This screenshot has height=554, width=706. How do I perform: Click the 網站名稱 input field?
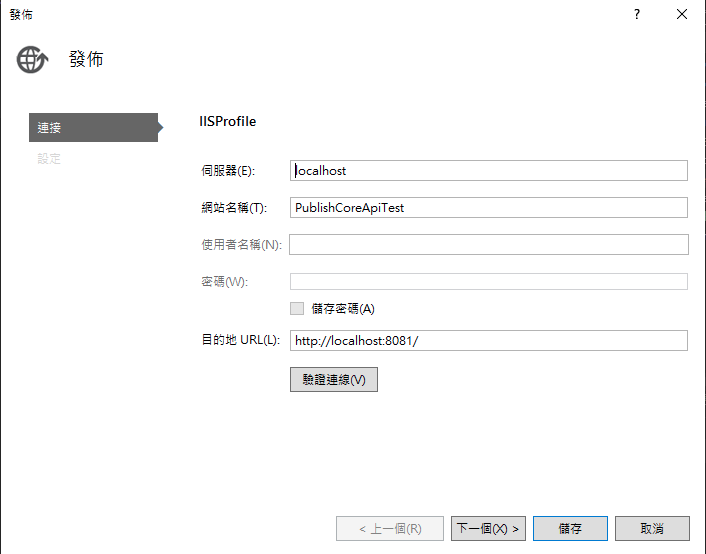(x=489, y=208)
